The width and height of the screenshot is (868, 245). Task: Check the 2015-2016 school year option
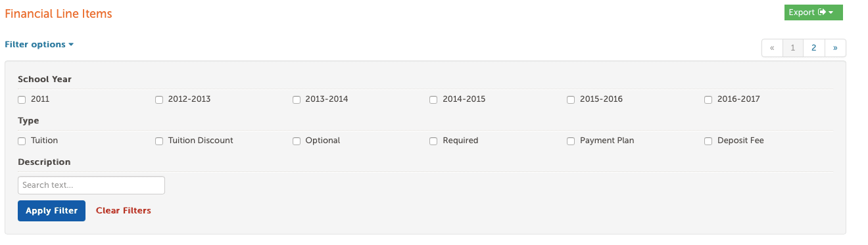pyautogui.click(x=571, y=100)
